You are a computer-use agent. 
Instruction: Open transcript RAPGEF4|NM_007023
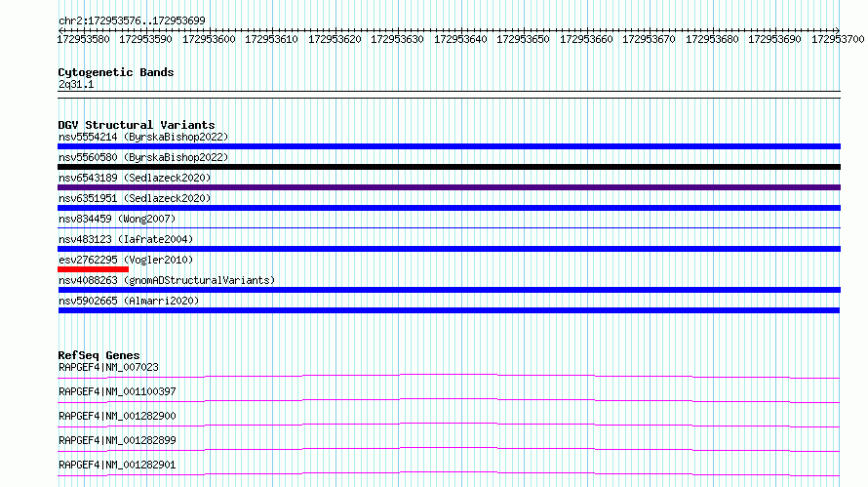point(108,367)
